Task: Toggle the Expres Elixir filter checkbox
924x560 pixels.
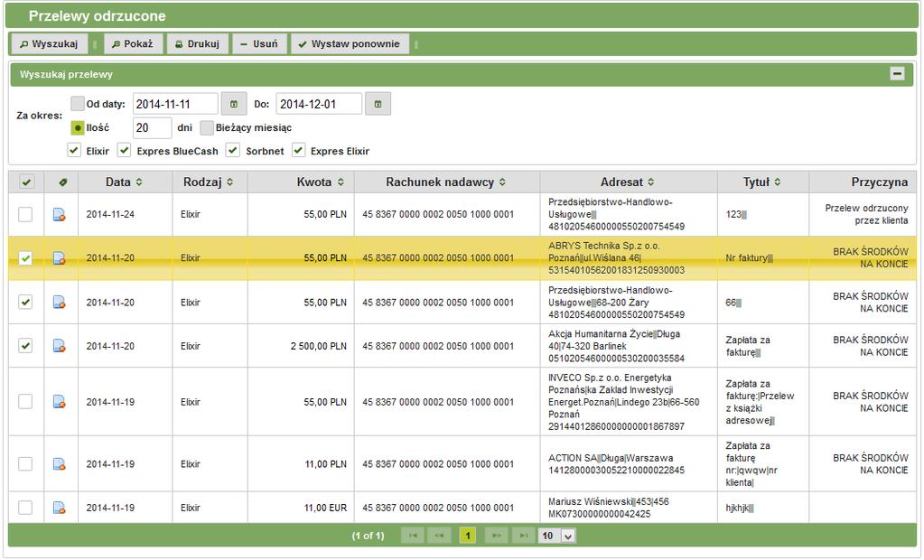Action: (x=299, y=150)
